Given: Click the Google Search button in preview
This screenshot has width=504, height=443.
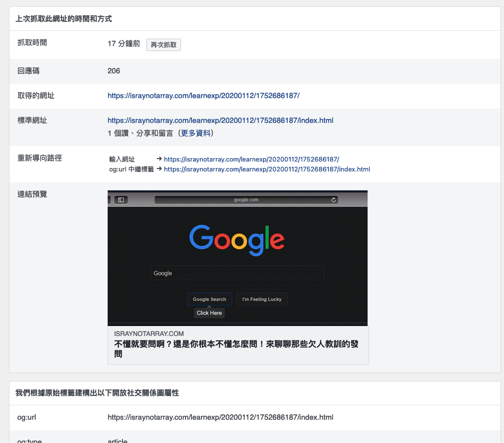Looking at the screenshot, I should [209, 299].
